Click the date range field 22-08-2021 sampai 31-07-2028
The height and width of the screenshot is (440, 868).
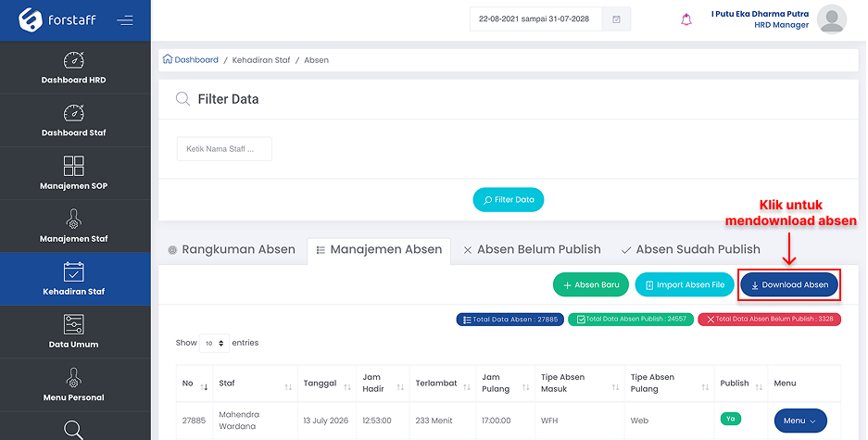[x=535, y=19]
